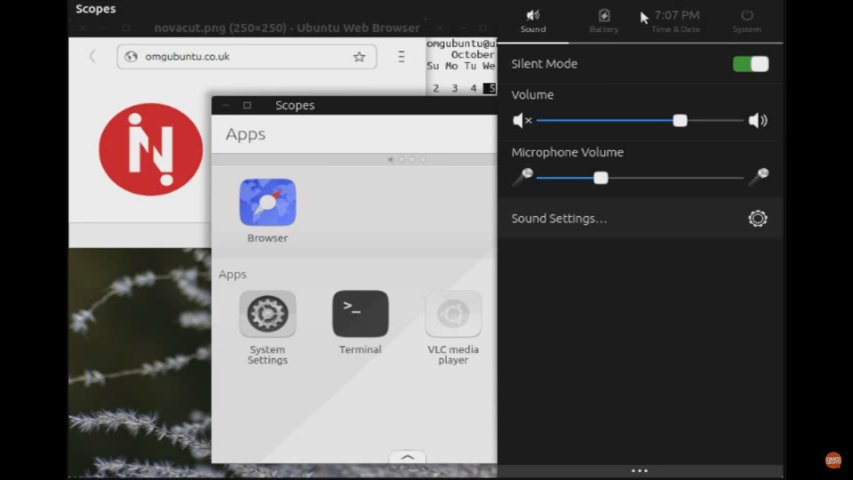Go back in the web browser
This screenshot has width=853, height=480.
pos(93,57)
